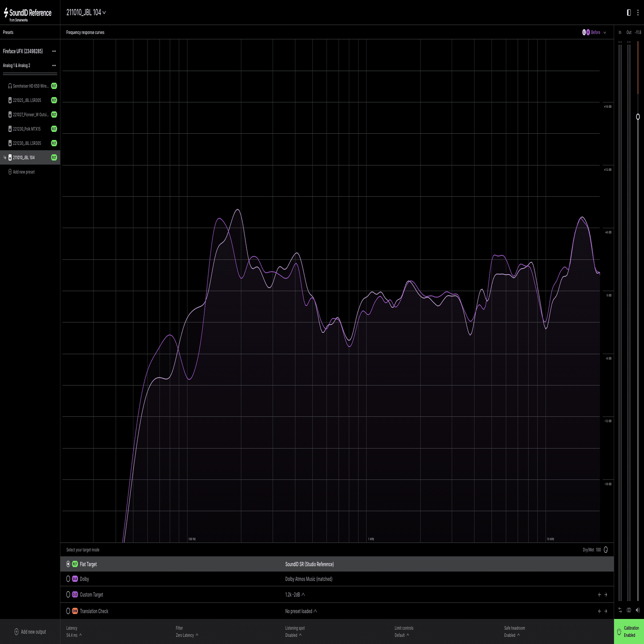Open the Before curves dropdown
Image resolution: width=644 pixels, height=644 pixels.
[x=595, y=32]
